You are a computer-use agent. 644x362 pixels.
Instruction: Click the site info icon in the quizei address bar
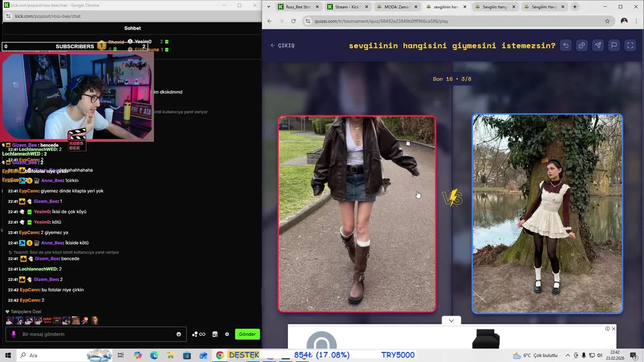(307, 21)
